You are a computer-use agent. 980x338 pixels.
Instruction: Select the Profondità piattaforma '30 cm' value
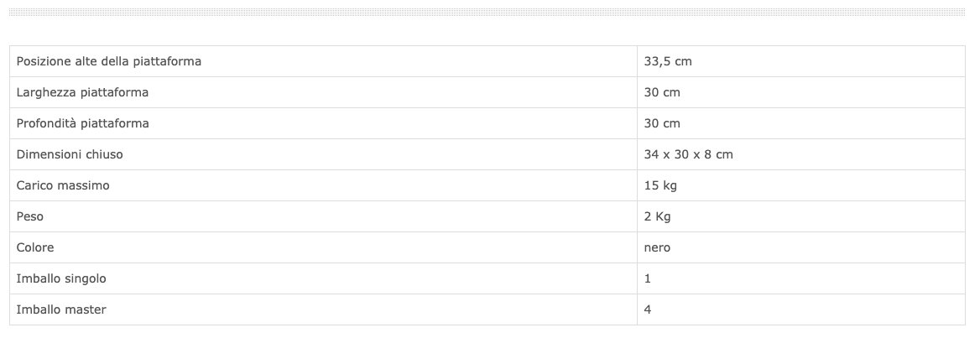(662, 123)
